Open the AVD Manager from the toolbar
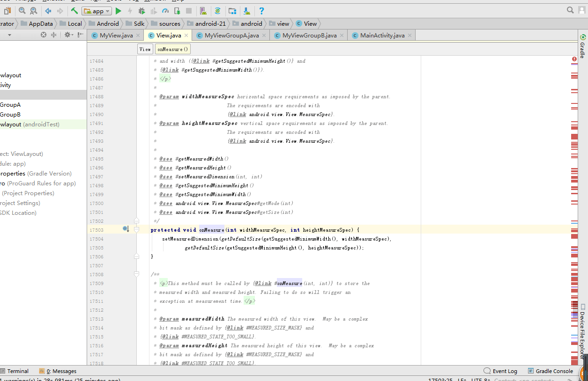 202,10
